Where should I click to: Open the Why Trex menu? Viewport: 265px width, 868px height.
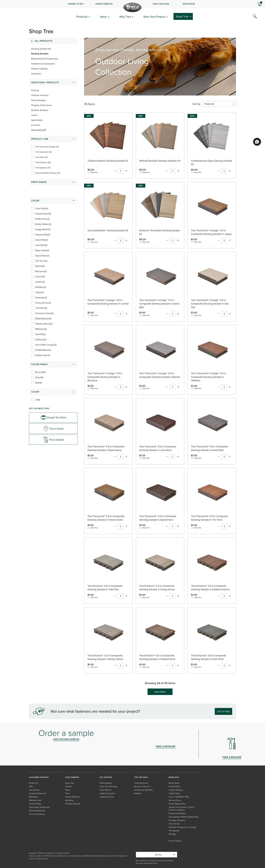coord(126,17)
